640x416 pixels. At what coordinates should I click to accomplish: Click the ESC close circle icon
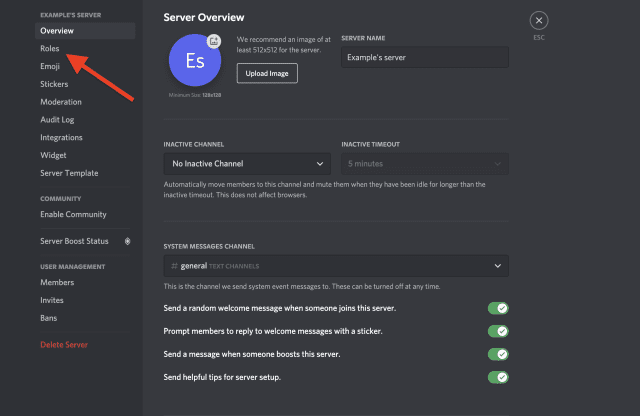coord(539,20)
